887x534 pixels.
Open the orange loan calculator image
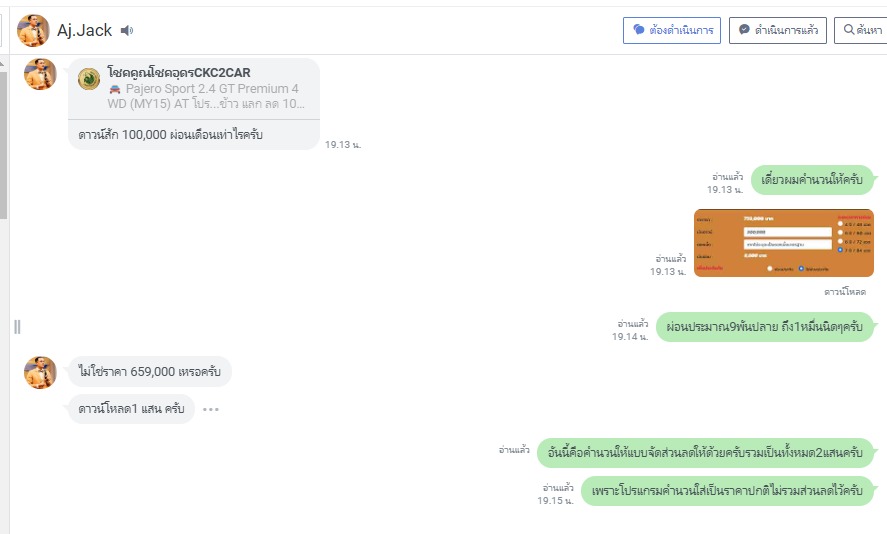pyautogui.click(x=783, y=243)
